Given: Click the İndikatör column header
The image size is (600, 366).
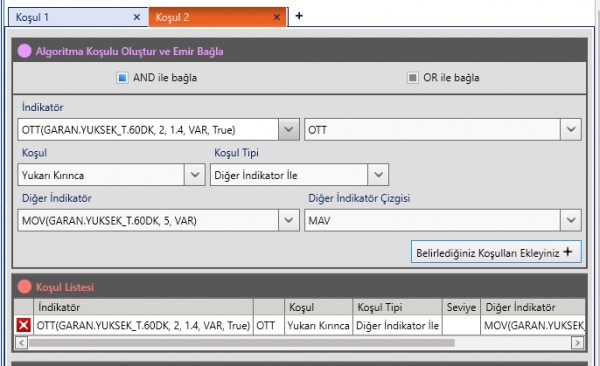Looking at the screenshot, I should coord(143,307).
